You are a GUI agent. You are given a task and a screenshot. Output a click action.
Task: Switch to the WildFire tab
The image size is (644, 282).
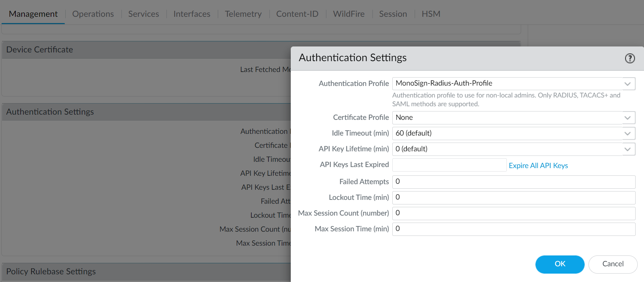(x=349, y=14)
